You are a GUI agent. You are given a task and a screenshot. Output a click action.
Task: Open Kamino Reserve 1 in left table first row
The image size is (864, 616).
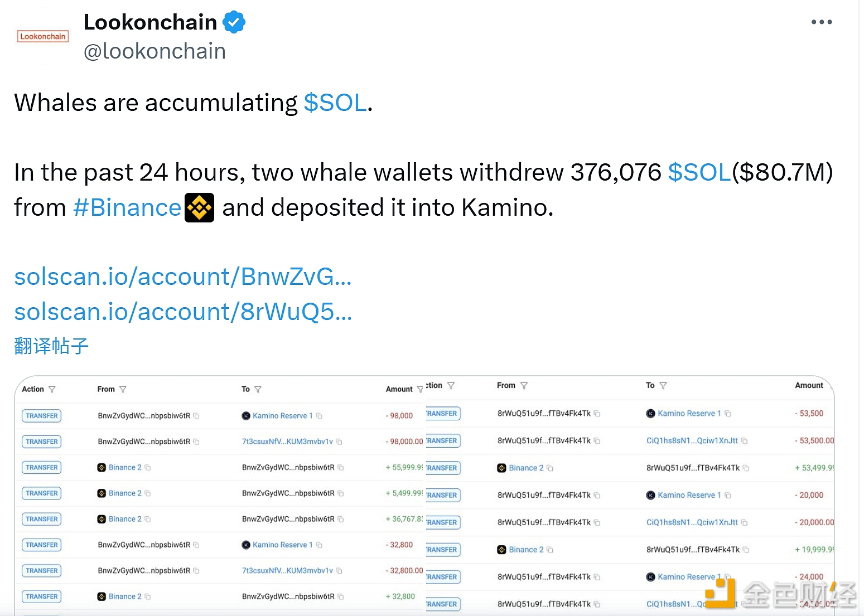(x=282, y=416)
